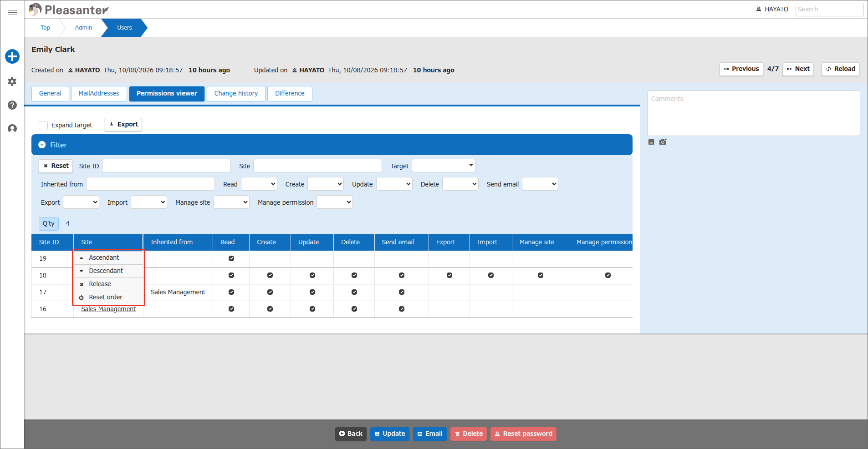This screenshot has width=868, height=449.
Task: Open the Sales Management link in row 17
Action: click(178, 292)
